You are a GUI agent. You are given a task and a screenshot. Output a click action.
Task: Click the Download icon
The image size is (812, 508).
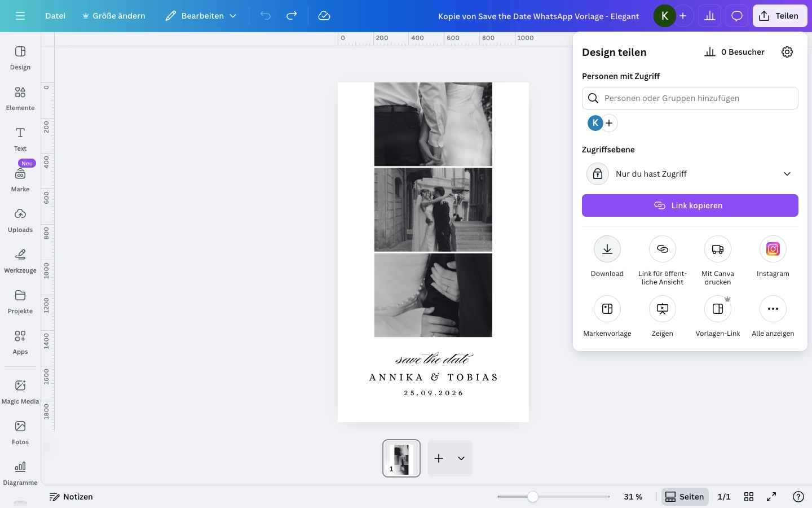click(x=607, y=249)
